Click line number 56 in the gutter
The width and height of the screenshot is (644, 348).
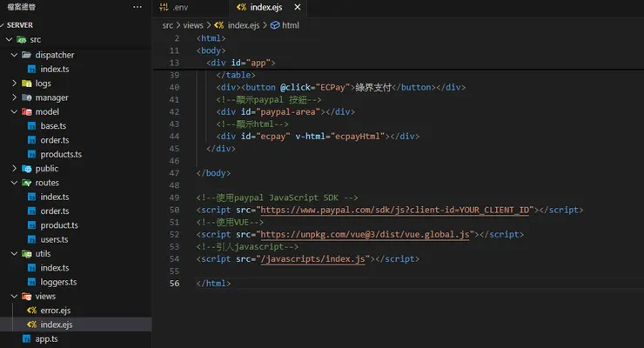175,284
